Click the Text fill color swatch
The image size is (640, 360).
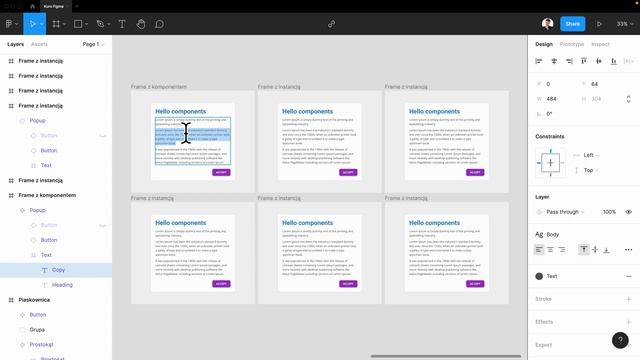tap(539, 276)
